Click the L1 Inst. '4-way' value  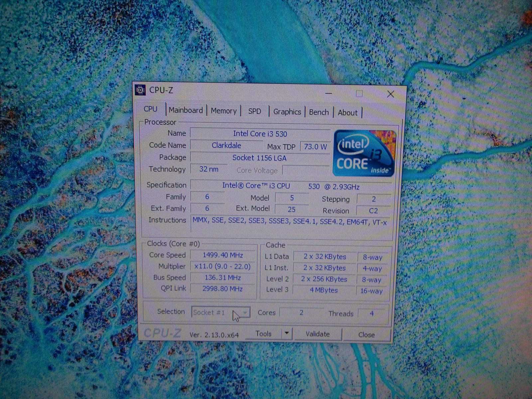(x=372, y=269)
